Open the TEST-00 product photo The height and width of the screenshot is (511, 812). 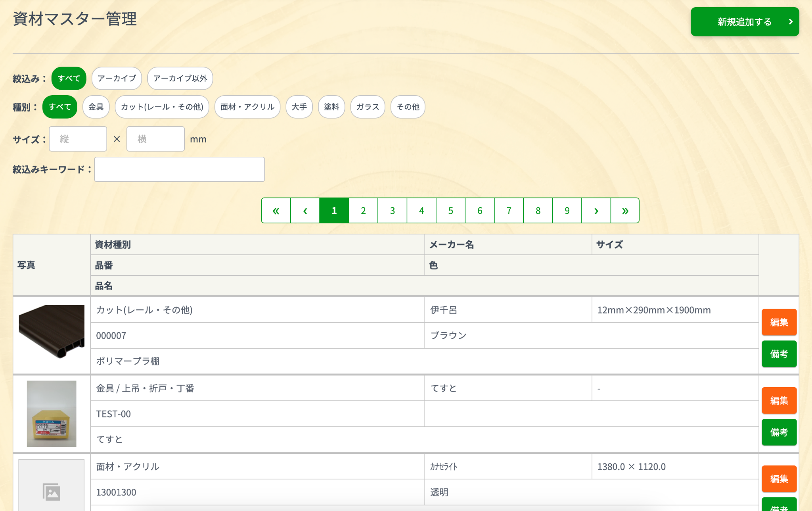coord(52,414)
